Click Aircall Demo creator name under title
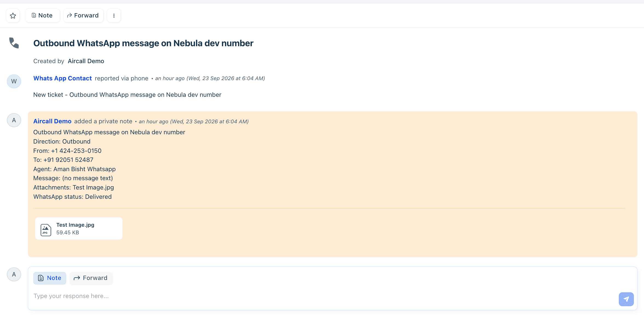Screen dimensions: 644x321 [x=86, y=61]
